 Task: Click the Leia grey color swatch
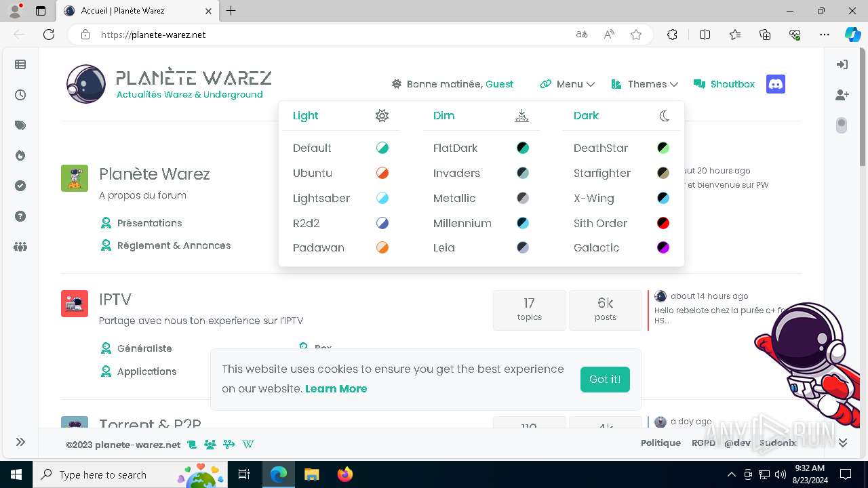point(523,247)
